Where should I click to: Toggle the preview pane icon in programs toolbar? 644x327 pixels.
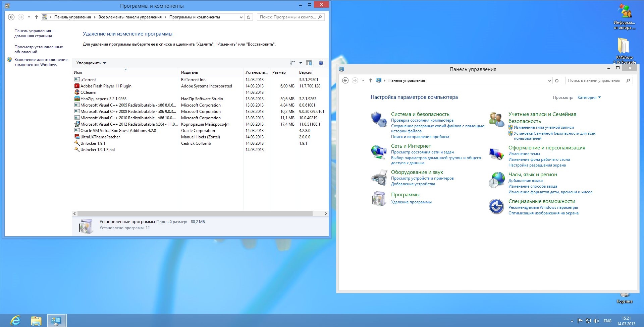309,63
